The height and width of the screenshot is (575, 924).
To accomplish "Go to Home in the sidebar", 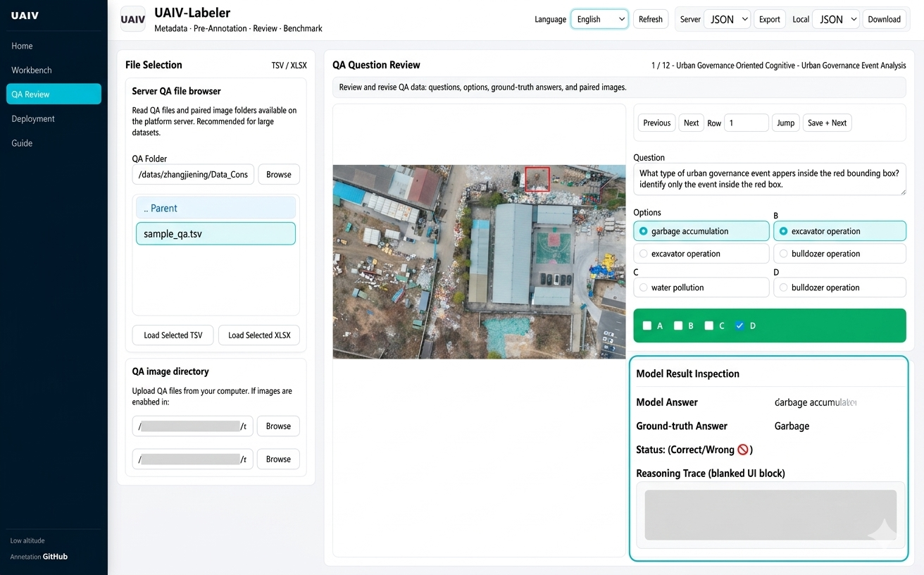I will coord(54,46).
